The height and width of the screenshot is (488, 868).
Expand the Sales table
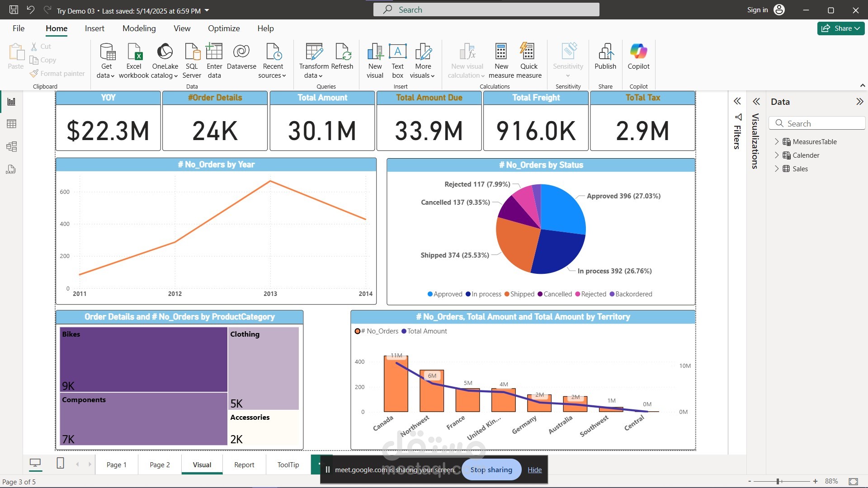coord(777,169)
